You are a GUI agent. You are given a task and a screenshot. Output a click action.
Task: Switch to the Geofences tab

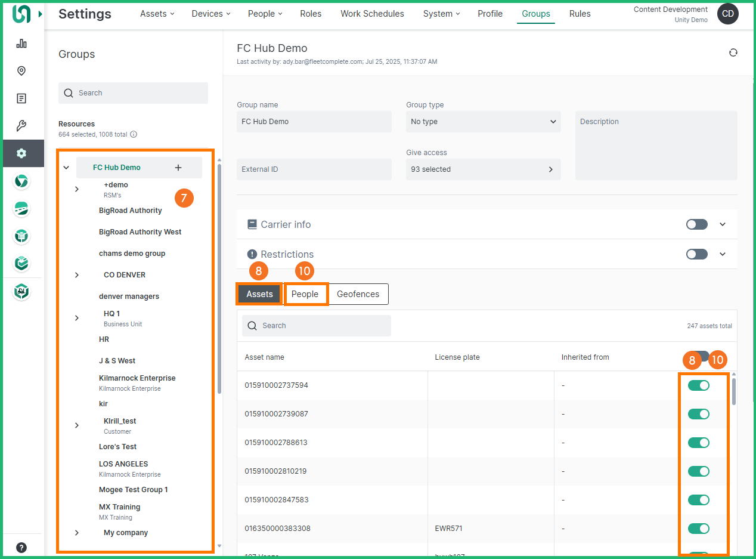coord(358,294)
